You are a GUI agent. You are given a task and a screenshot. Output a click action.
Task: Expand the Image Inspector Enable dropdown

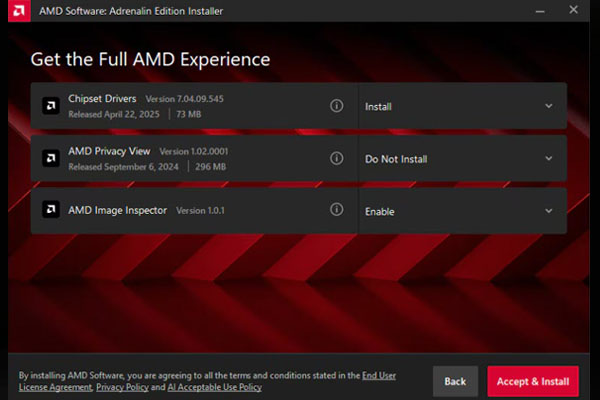coord(548,211)
